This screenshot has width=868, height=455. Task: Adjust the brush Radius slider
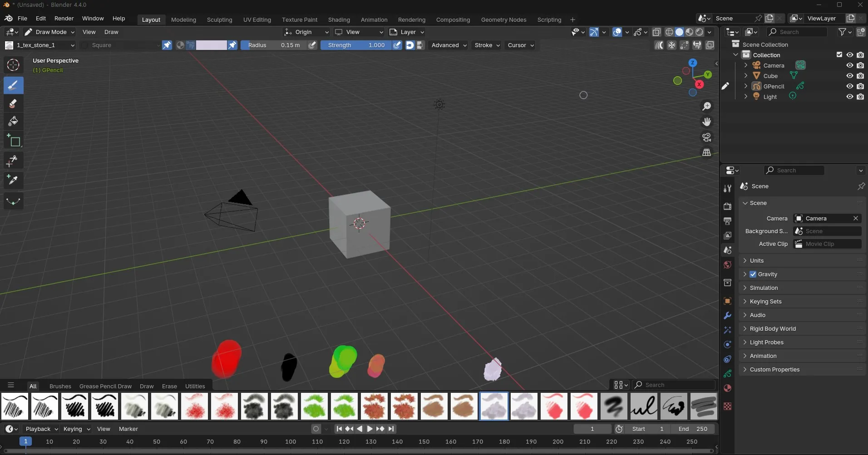[274, 45]
